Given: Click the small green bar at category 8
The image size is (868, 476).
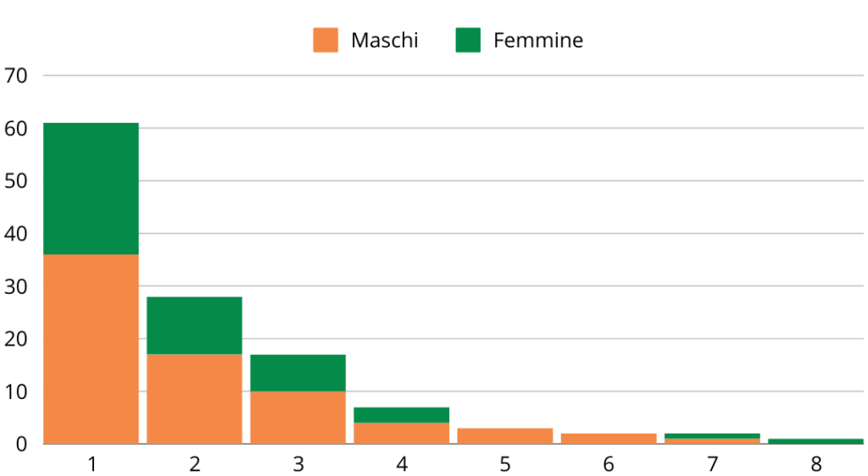Looking at the screenshot, I should [815, 441].
